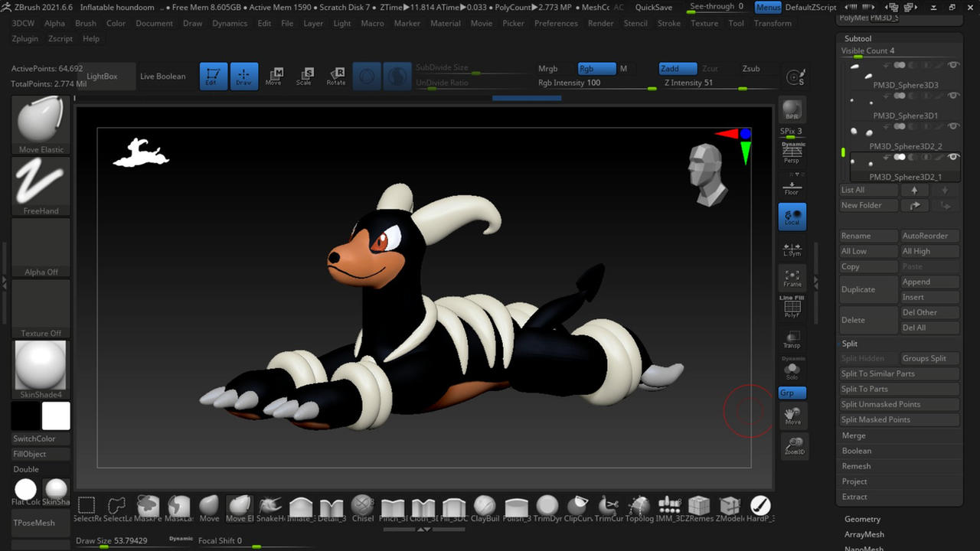Click Duplicate in the Subtool panel
Screen dimensions: 980x551
[x=868, y=289]
